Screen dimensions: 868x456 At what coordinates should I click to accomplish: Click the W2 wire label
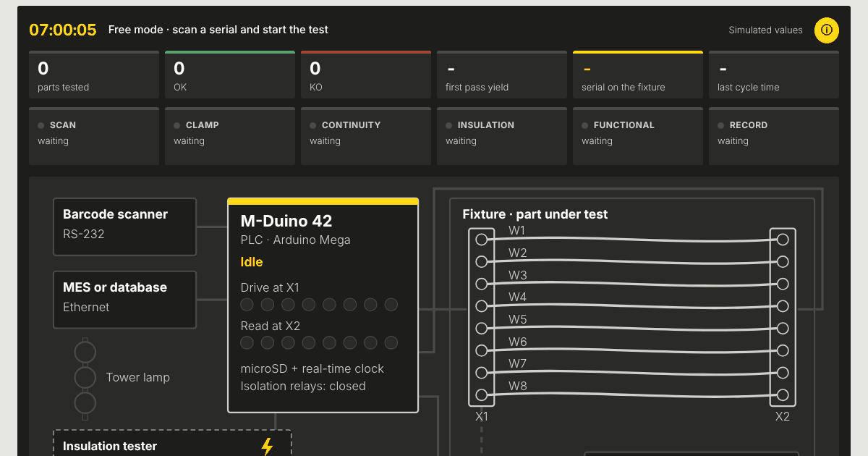click(x=518, y=253)
